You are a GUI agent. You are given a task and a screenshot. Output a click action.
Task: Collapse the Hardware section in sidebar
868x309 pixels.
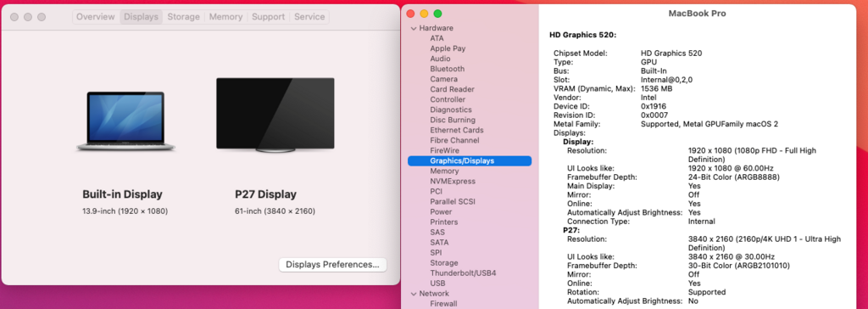pos(413,28)
